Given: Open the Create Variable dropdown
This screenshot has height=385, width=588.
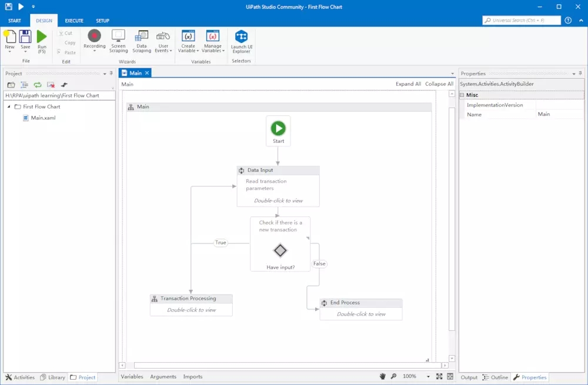Looking at the screenshot, I should coord(188,41).
